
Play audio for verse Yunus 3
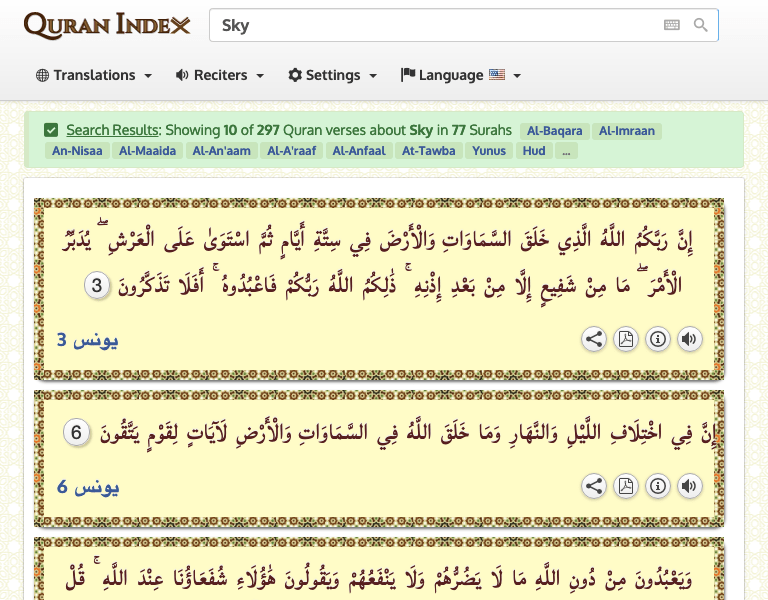point(690,339)
